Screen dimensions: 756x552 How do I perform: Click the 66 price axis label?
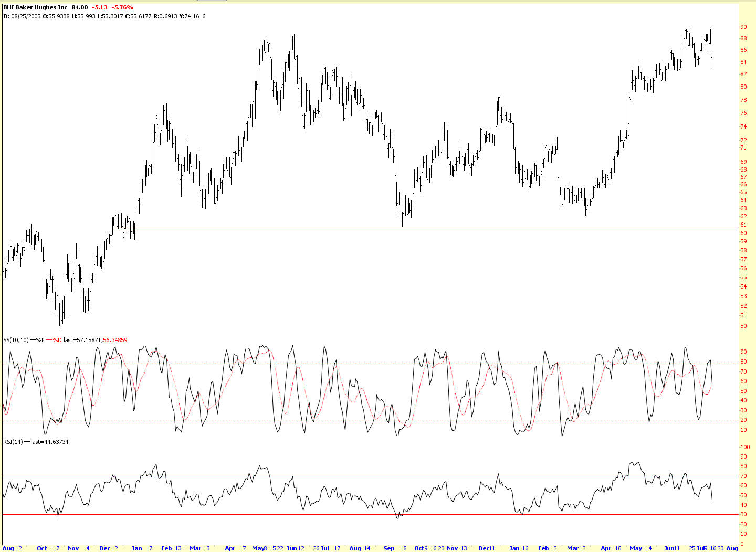743,185
